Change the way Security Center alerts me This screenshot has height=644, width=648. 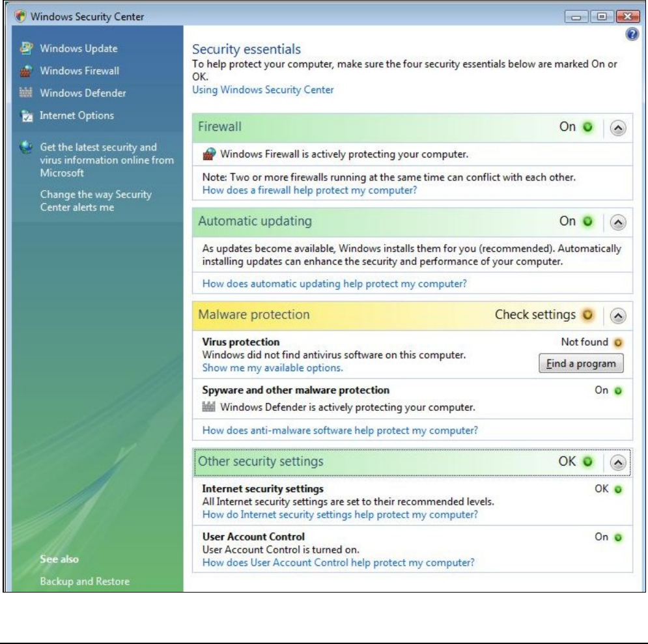96,201
